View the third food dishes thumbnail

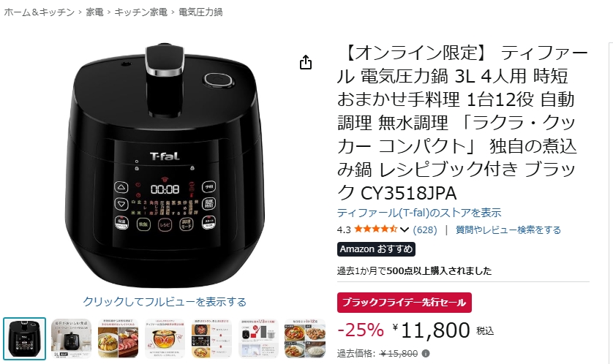(118, 338)
